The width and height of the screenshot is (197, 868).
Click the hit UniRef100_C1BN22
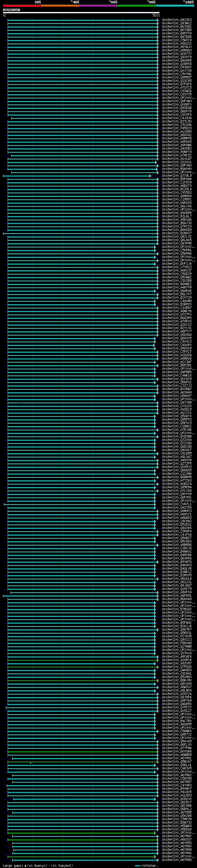pyautogui.click(x=177, y=426)
